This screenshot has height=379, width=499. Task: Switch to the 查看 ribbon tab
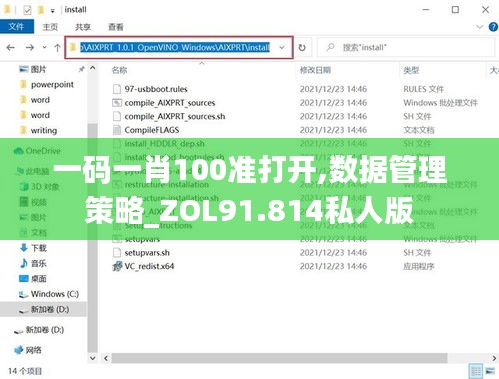116,27
